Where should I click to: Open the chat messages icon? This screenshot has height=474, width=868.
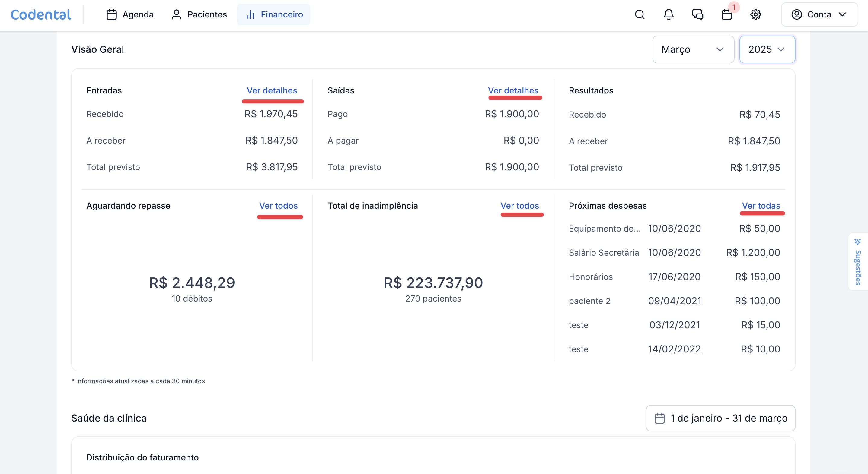coord(697,14)
